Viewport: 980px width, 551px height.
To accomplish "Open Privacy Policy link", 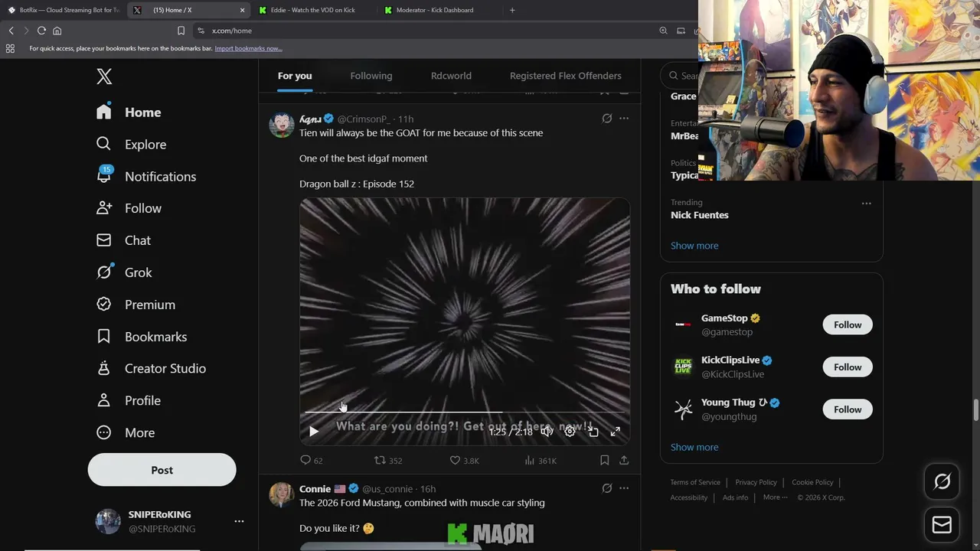I will pyautogui.click(x=756, y=482).
